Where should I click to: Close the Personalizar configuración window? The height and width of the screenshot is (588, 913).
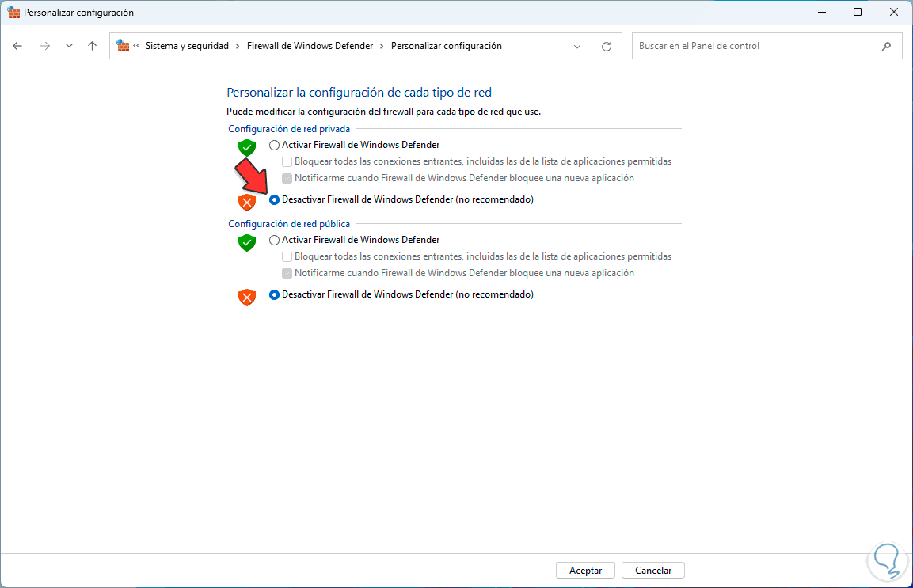(x=894, y=12)
